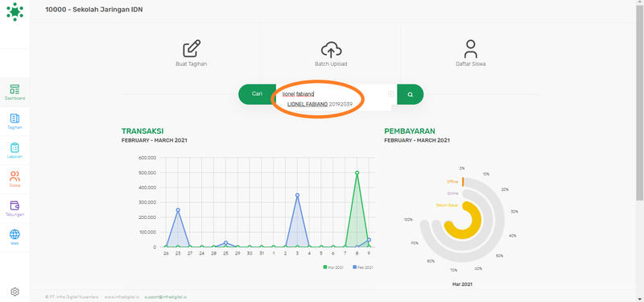Click the Buat Tagihan pencil icon
The image size is (644, 302).
click(192, 49)
